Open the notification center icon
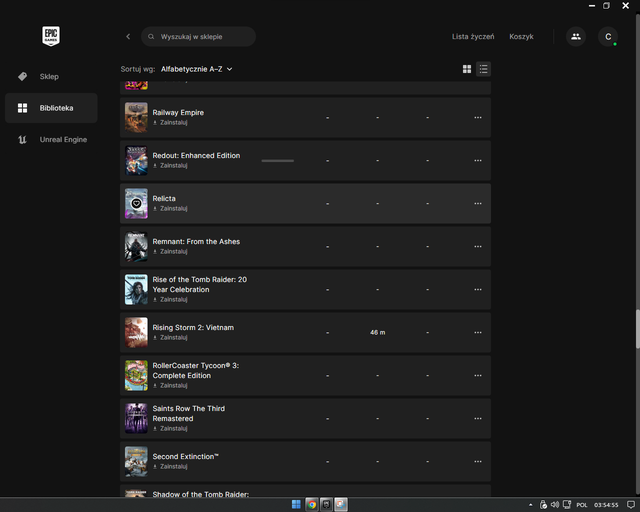Image resolution: width=640 pixels, height=512 pixels. tap(631, 505)
